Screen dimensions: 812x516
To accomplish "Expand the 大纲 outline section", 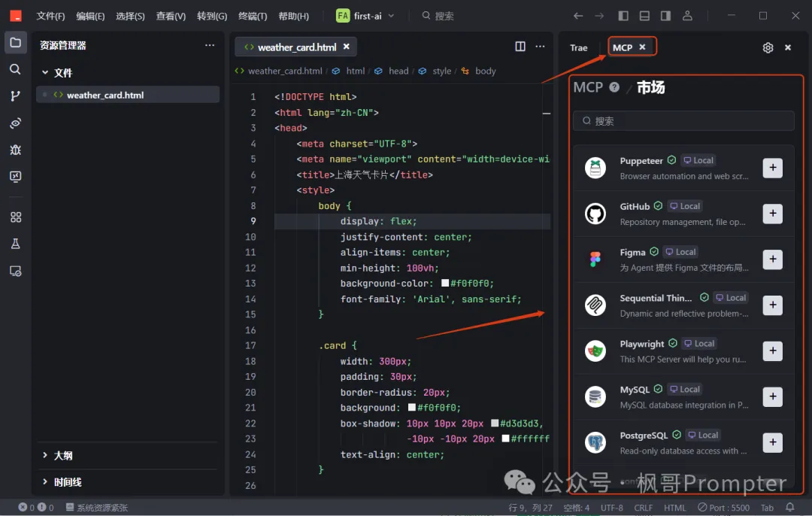I will [x=63, y=456].
